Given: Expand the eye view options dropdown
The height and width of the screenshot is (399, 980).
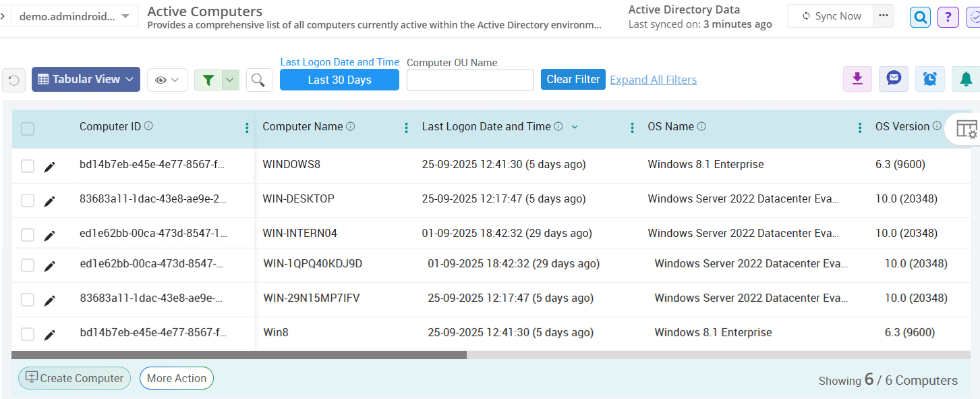Looking at the screenshot, I should click(x=167, y=79).
